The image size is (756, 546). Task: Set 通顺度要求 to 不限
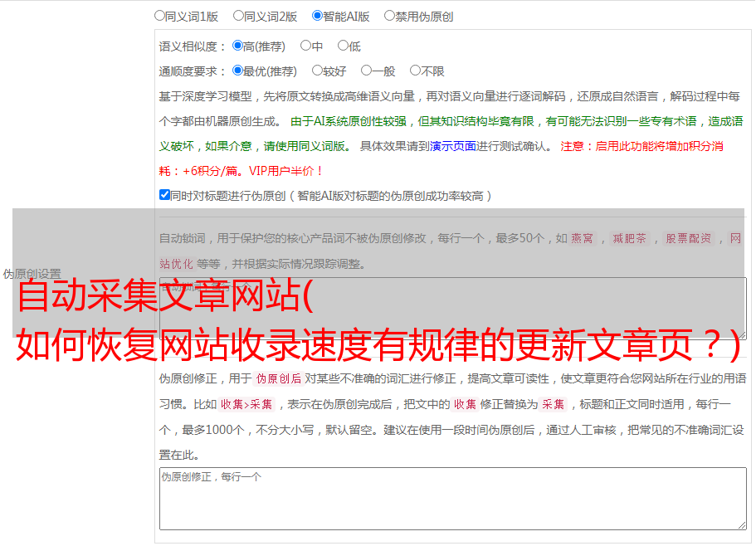click(x=415, y=71)
